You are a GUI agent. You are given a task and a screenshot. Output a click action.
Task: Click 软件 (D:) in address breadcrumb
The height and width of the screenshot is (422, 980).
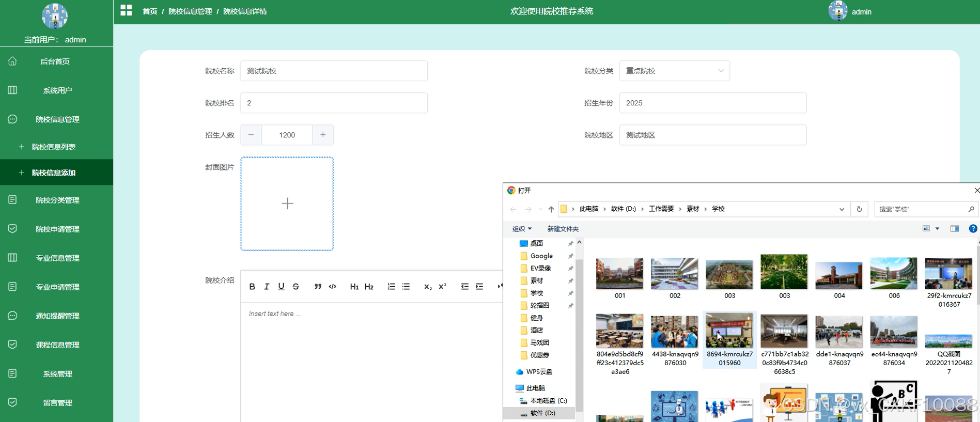pyautogui.click(x=624, y=209)
